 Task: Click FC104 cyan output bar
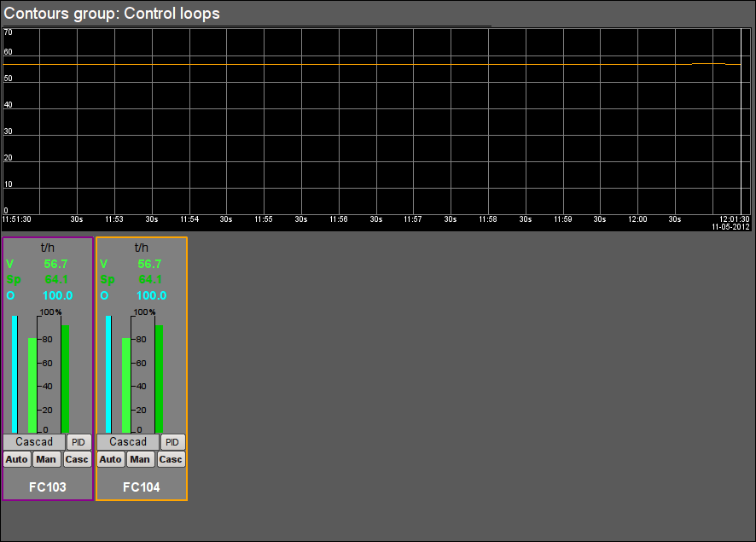[108, 374]
